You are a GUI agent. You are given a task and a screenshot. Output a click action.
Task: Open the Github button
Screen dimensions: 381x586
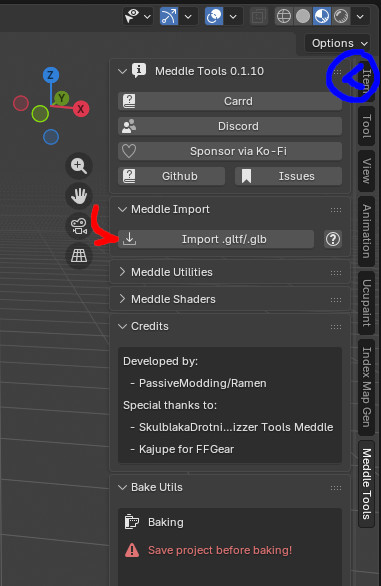[x=171, y=176]
